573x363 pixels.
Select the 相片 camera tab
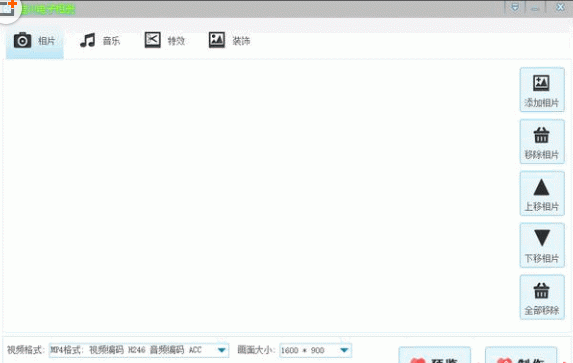click(35, 41)
